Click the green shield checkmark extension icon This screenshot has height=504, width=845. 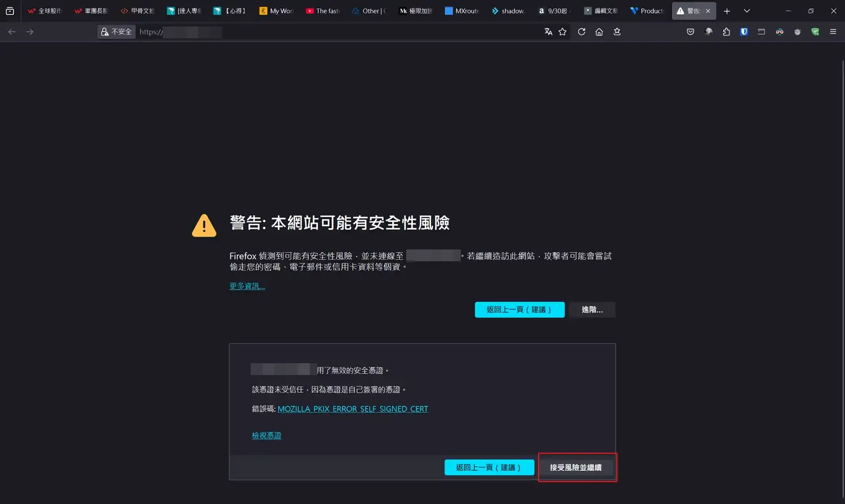tap(815, 32)
